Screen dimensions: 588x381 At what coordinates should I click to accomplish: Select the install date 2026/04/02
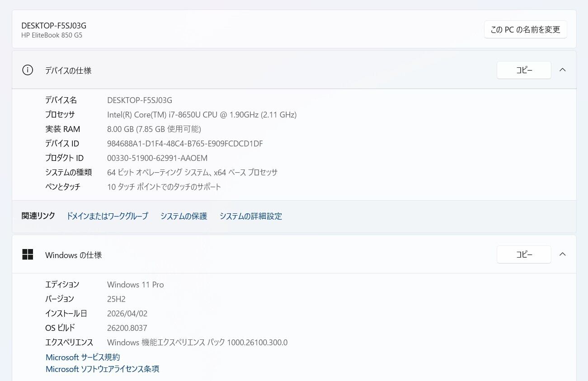127,314
